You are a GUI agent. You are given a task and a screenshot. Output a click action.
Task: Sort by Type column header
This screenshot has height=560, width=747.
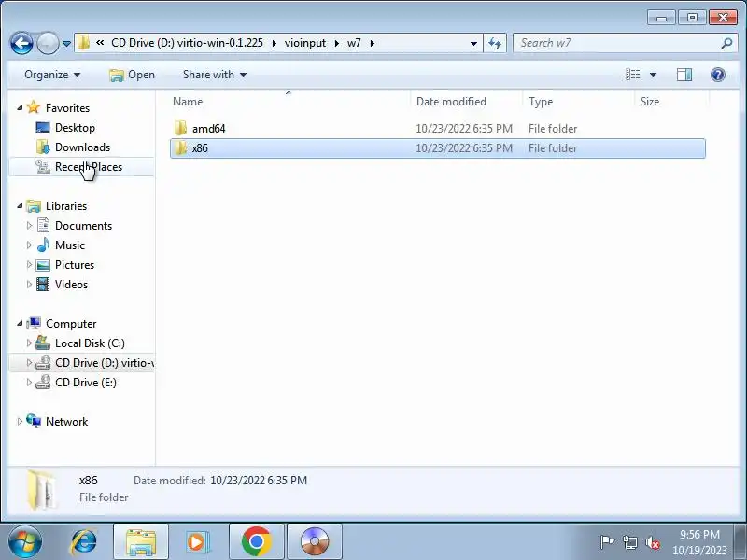tap(541, 102)
